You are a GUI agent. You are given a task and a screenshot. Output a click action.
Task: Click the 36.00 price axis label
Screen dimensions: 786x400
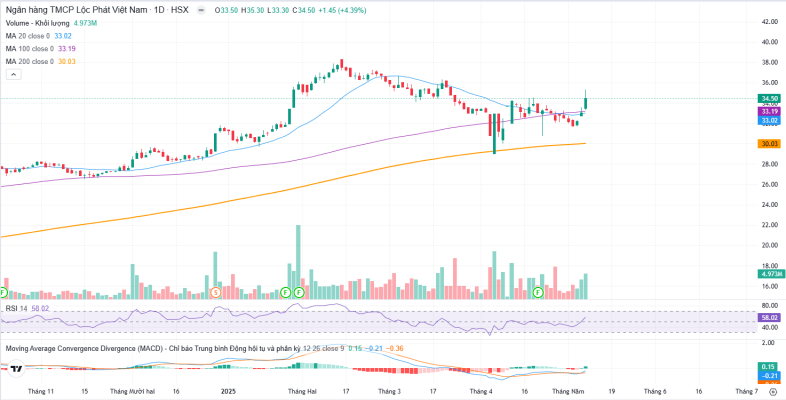[769, 83]
